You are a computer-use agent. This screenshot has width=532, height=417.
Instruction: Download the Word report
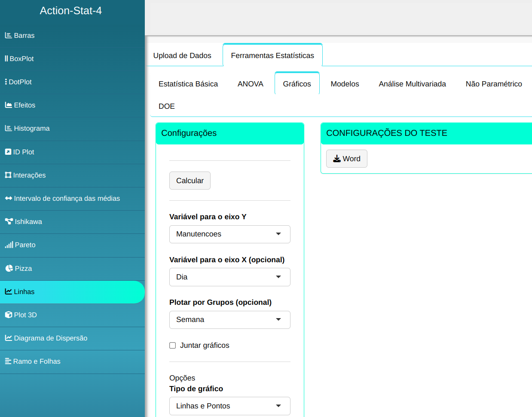coord(346,159)
